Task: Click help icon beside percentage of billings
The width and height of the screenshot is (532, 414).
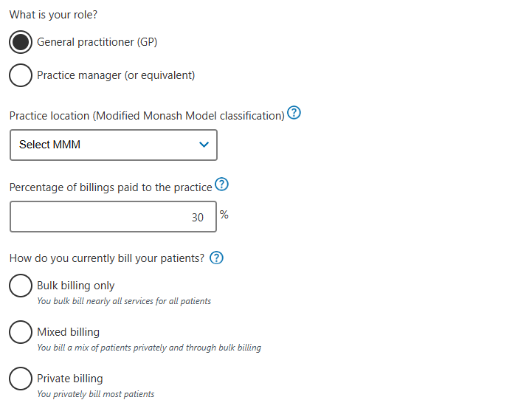Action: coord(221,184)
